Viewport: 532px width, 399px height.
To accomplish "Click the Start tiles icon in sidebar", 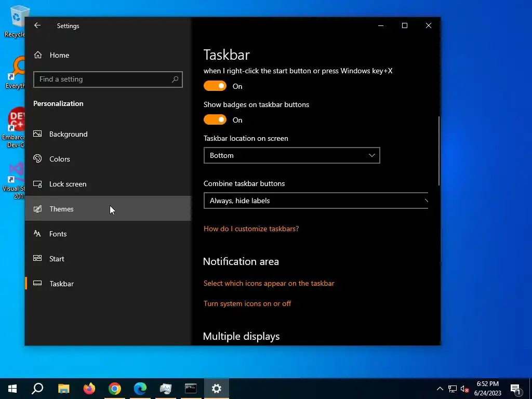I will [37, 258].
